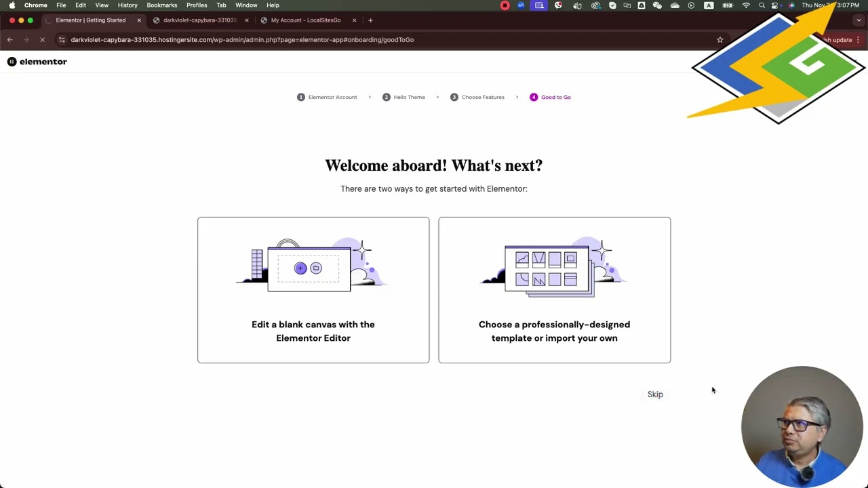
Task: Open the History menu
Action: click(127, 5)
